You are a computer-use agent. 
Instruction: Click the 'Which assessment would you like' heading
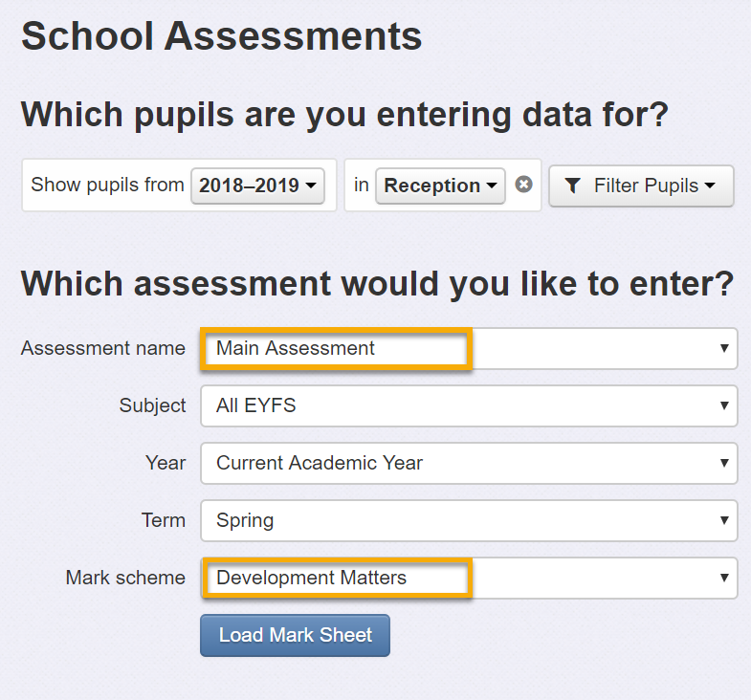point(378,284)
